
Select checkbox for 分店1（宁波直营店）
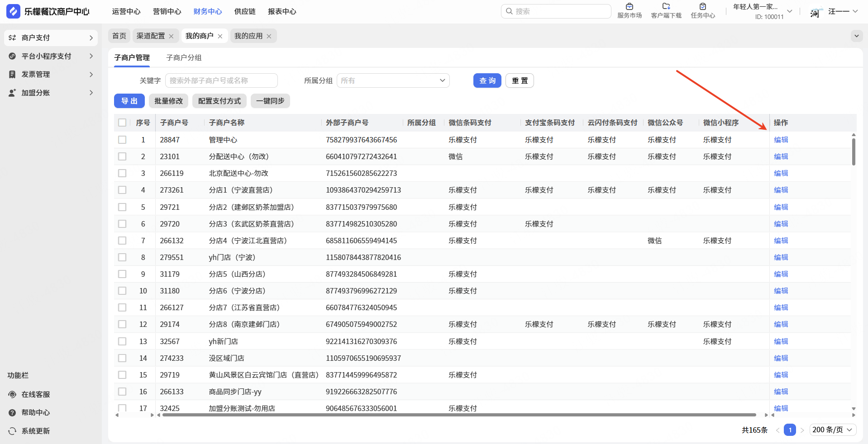[x=122, y=190]
